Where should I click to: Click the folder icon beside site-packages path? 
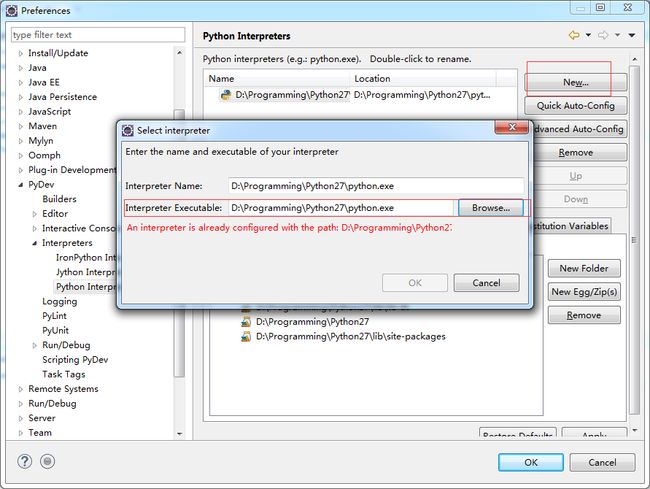pos(246,336)
